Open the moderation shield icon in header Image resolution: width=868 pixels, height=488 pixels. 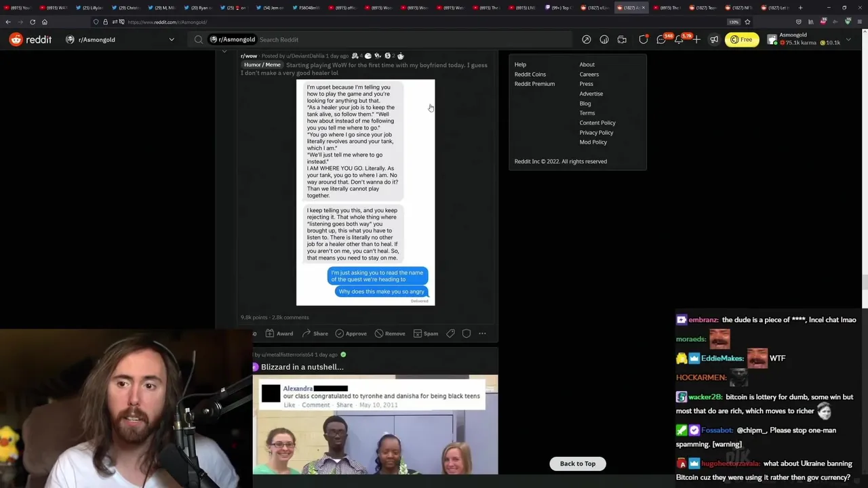click(x=643, y=39)
